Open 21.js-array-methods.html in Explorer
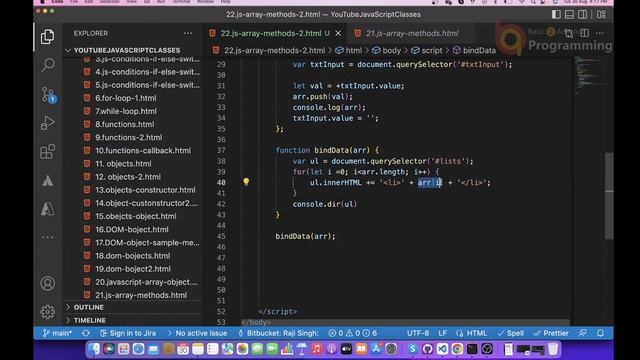Screen dimensions: 640x360 click(141, 295)
